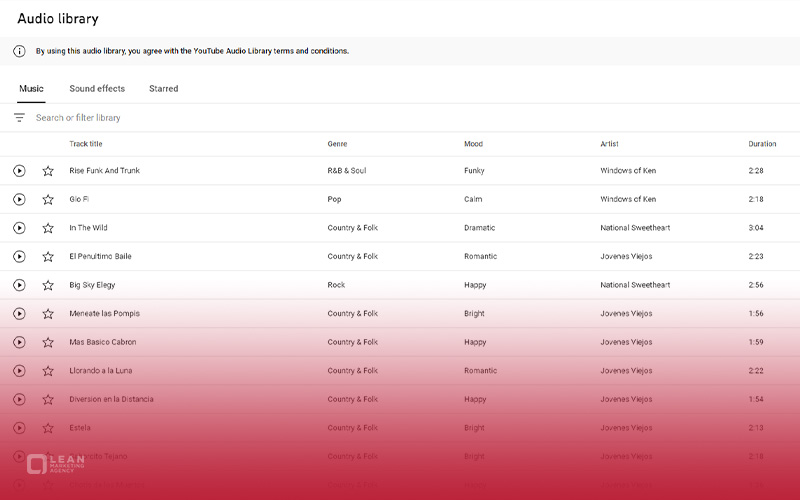The width and height of the screenshot is (800, 500).
Task: Play the track El Penultimo Baile
Action: (x=19, y=257)
